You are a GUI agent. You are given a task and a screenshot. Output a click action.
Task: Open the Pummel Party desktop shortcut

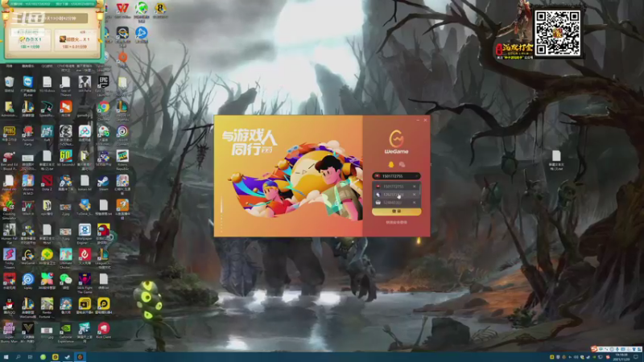click(28, 134)
